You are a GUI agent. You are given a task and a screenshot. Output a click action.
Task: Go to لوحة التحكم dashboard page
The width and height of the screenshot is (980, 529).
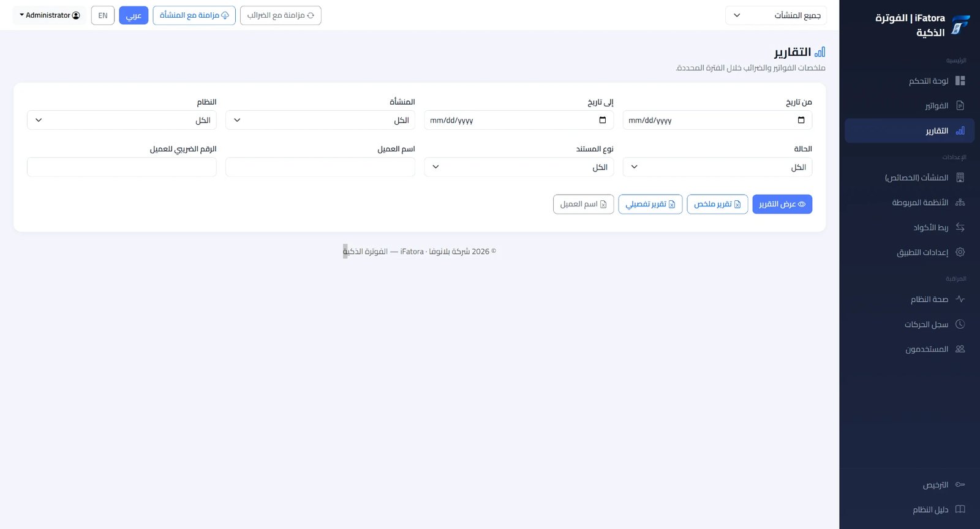pyautogui.click(x=910, y=81)
